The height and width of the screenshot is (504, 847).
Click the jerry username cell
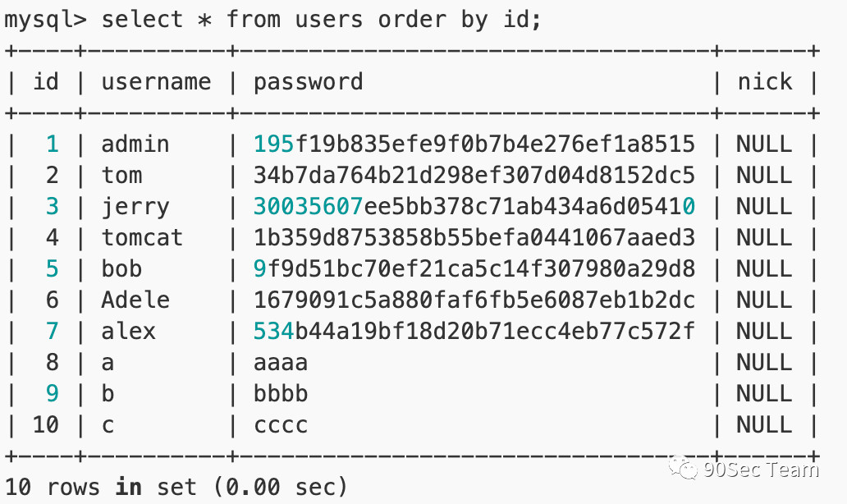[135, 208]
